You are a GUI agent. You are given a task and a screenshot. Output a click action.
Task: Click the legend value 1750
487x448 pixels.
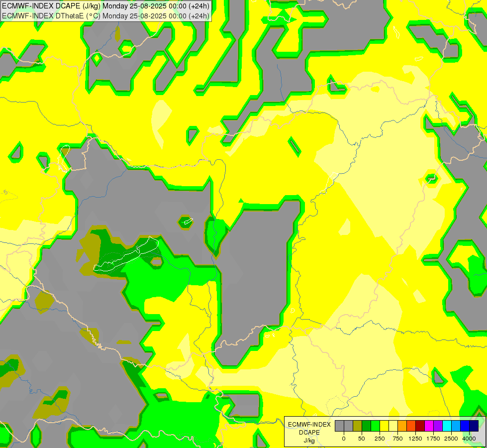point(433,439)
